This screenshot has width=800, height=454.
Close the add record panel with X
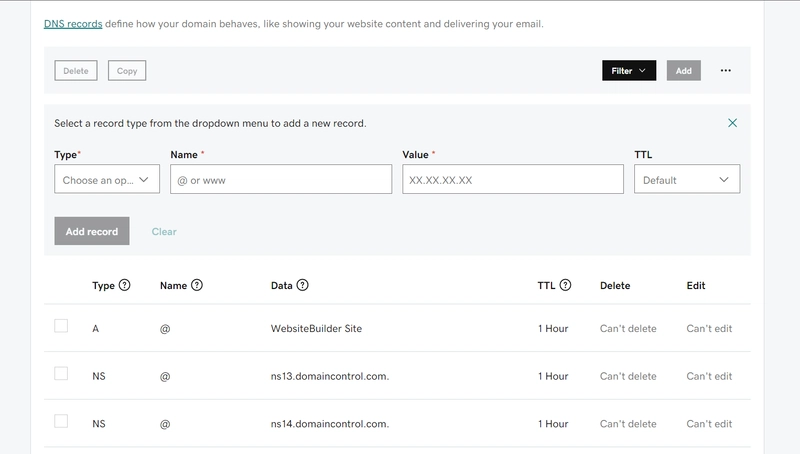[x=732, y=123]
